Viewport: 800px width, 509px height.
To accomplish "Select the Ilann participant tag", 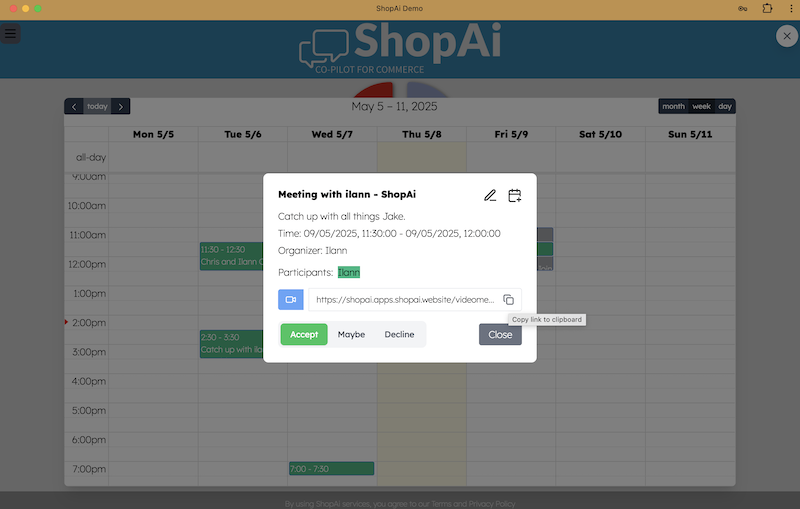I will tap(348, 272).
